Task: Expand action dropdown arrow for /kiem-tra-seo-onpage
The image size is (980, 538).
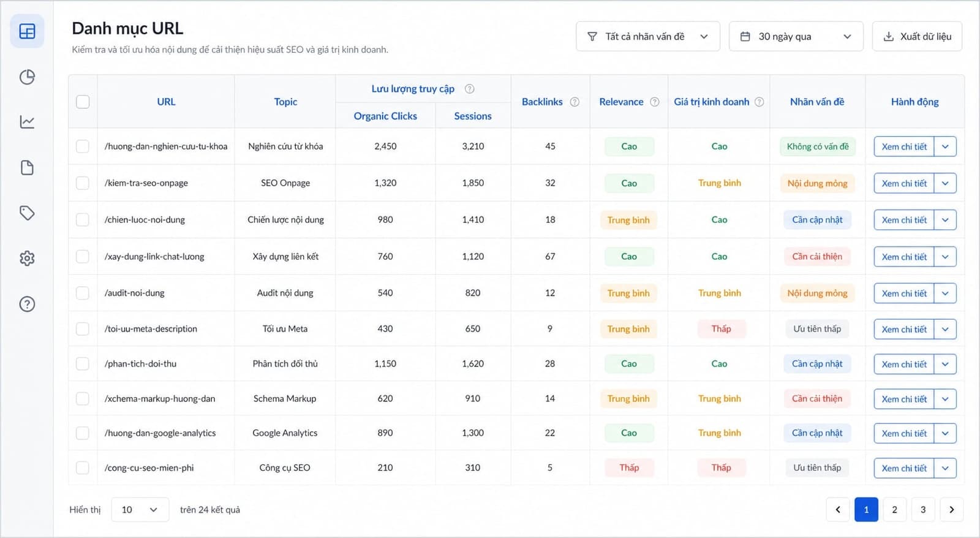Action: pyautogui.click(x=945, y=183)
